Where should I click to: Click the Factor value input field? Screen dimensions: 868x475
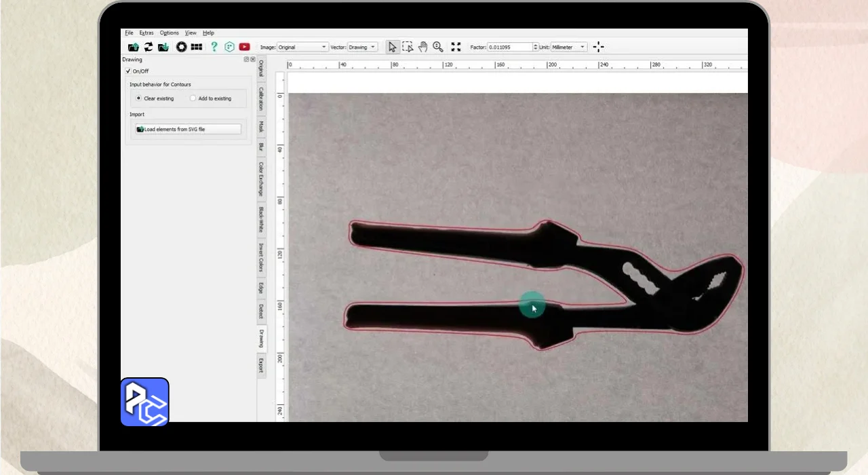(509, 47)
